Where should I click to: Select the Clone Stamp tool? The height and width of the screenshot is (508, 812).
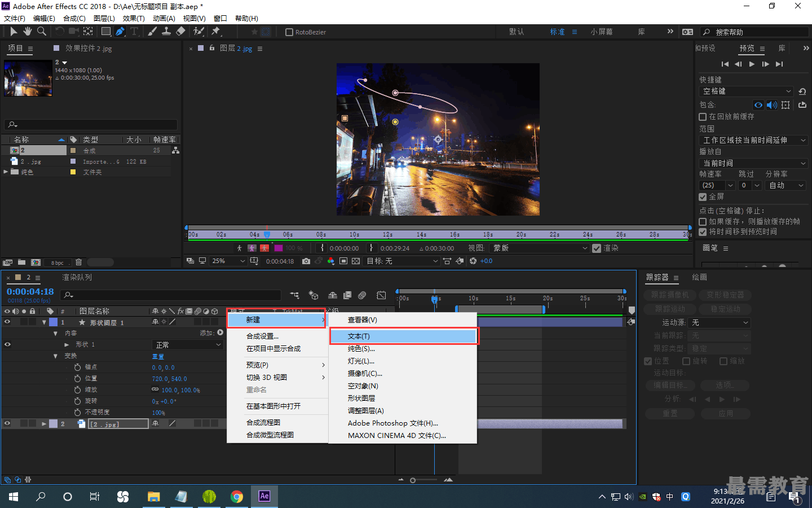(x=166, y=32)
